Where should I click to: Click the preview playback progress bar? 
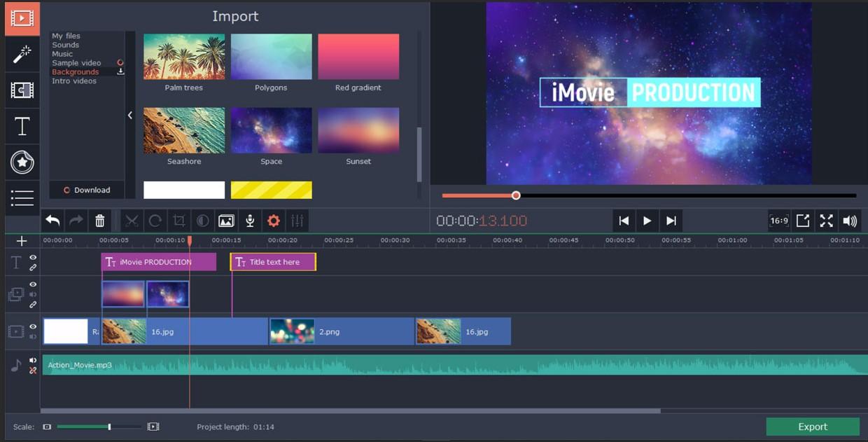(649, 195)
